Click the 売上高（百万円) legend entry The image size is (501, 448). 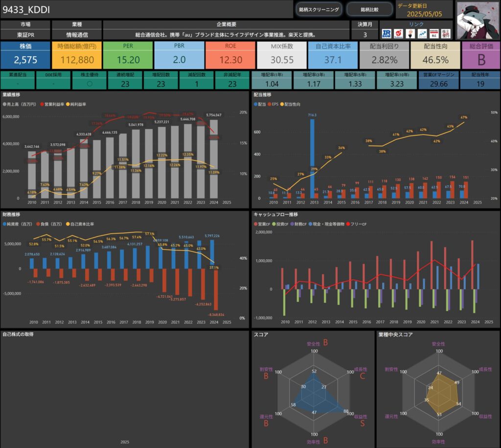tap(20, 104)
